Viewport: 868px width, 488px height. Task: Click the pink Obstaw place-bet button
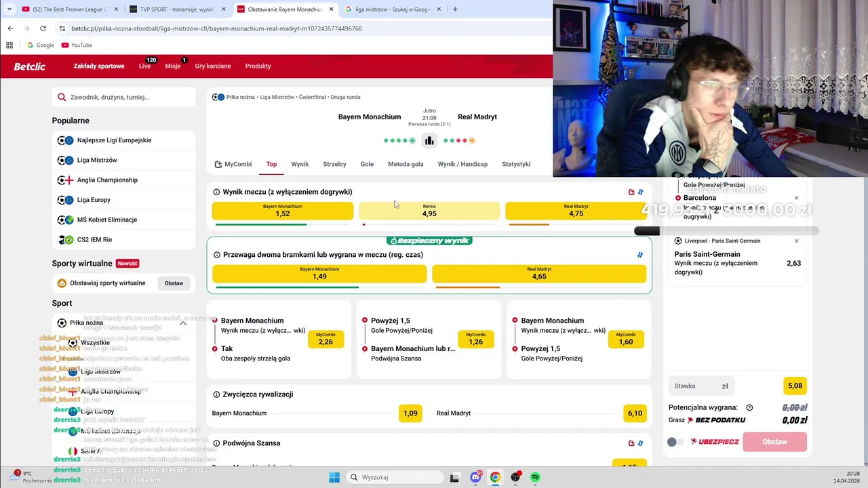[x=775, y=442]
